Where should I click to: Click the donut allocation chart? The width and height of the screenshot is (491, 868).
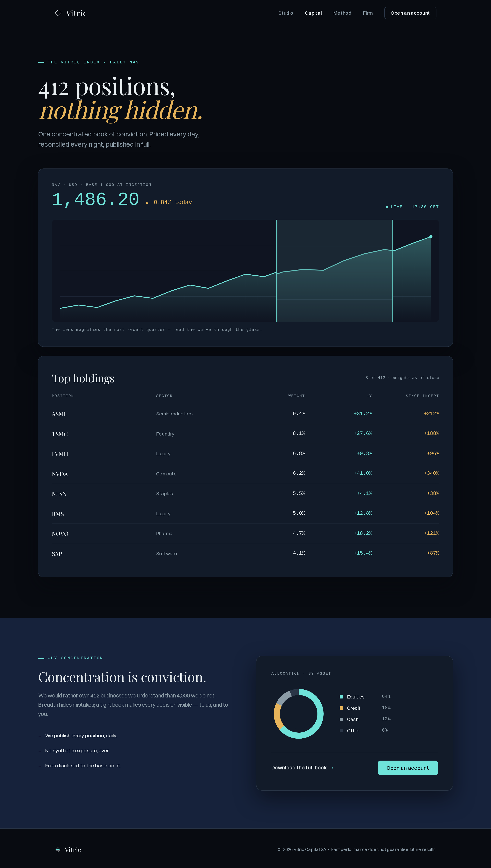click(299, 714)
